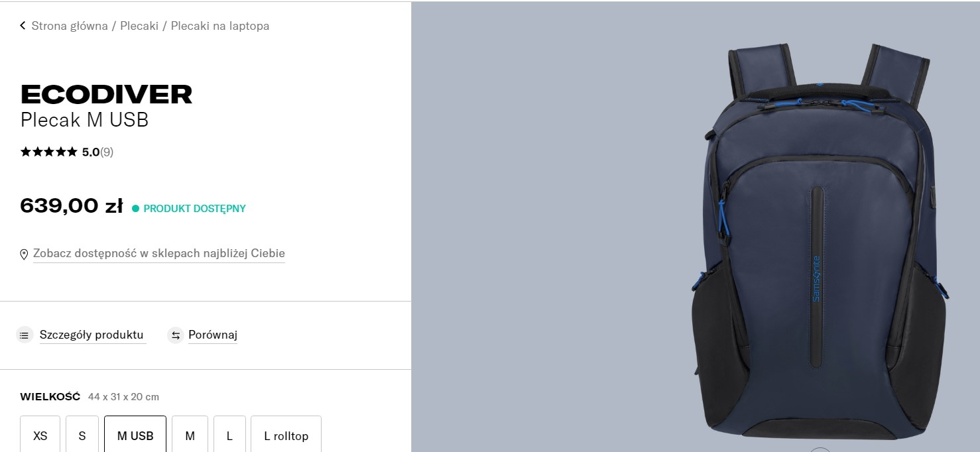
Task: Open Szczegóły produktu link
Action: (x=92, y=335)
